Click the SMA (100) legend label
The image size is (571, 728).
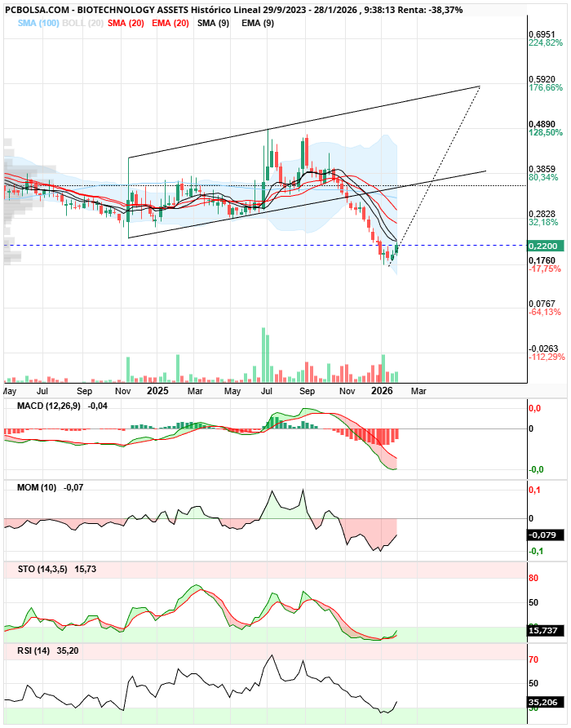tap(37, 23)
